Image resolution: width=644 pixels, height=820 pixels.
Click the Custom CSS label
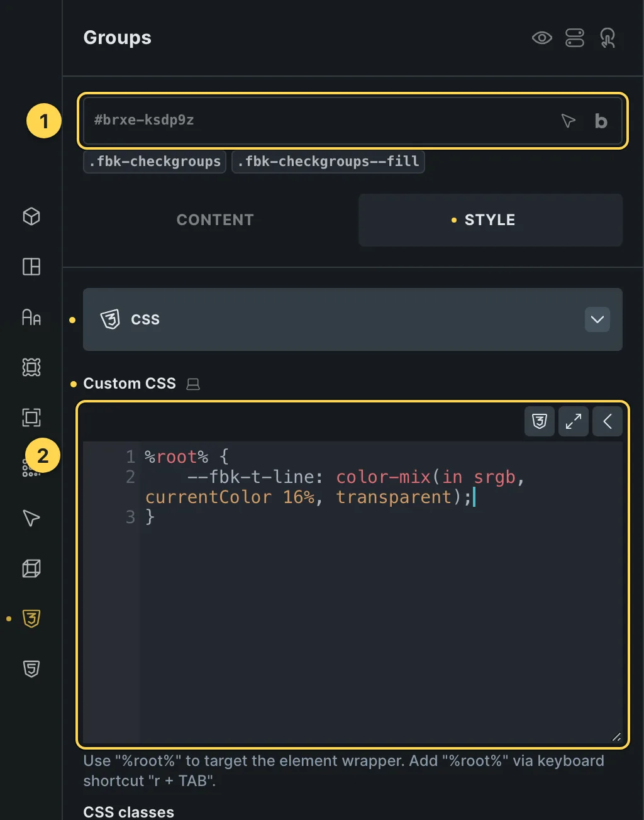click(x=130, y=384)
